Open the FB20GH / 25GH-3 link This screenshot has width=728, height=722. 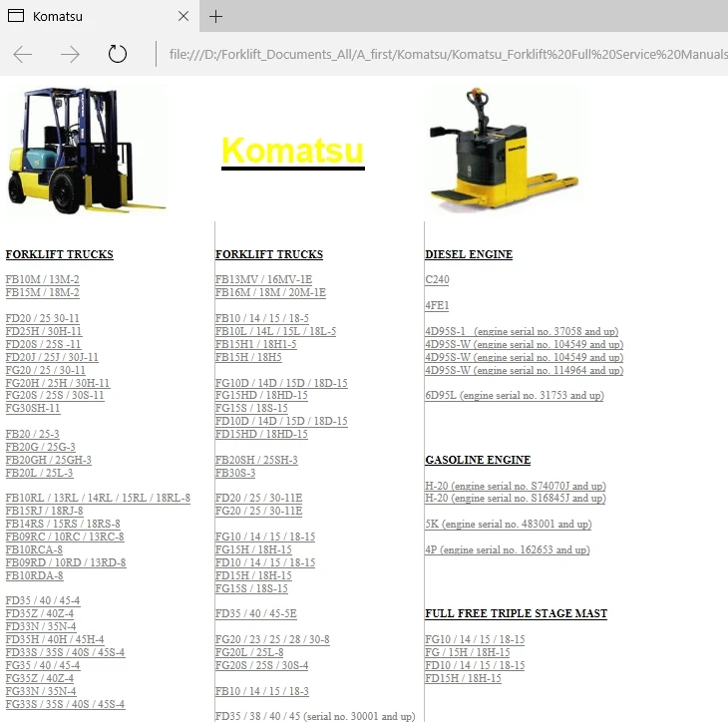[48, 460]
